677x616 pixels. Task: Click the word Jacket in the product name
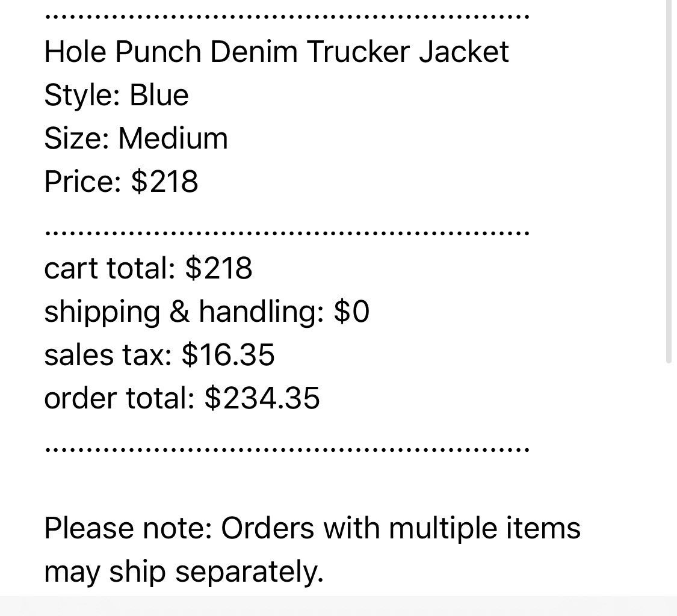(x=464, y=52)
